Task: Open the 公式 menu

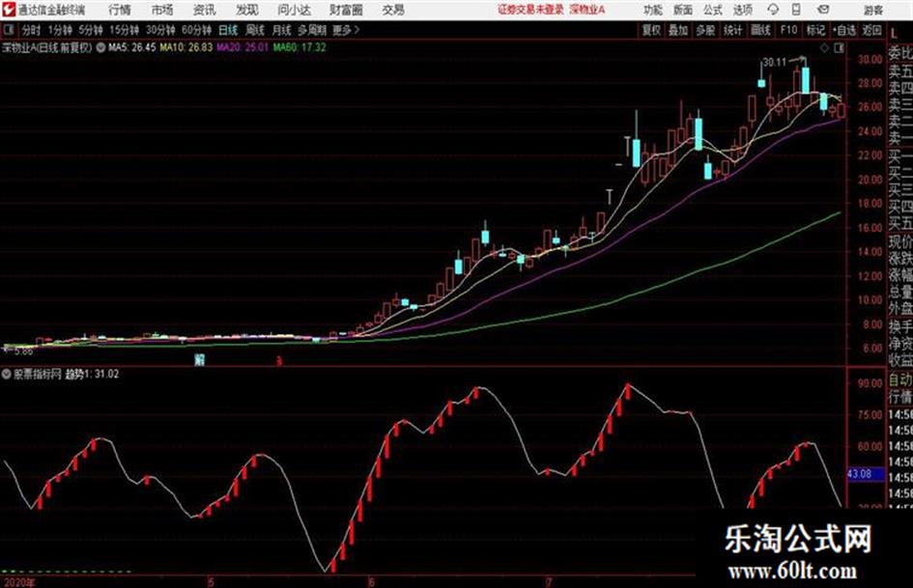Action: (x=713, y=10)
